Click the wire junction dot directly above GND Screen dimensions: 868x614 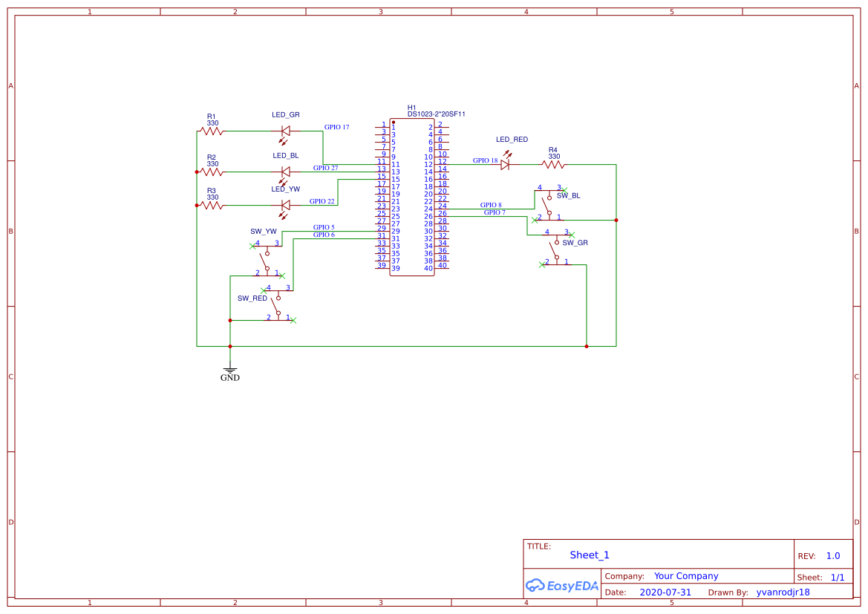[230, 347]
